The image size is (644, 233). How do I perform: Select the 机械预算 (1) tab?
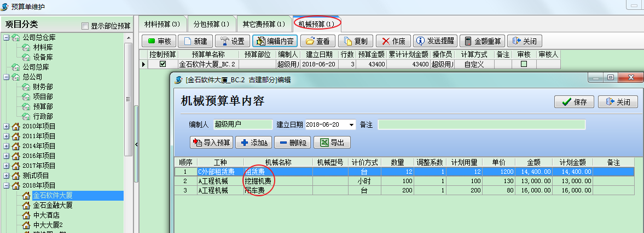tap(317, 24)
